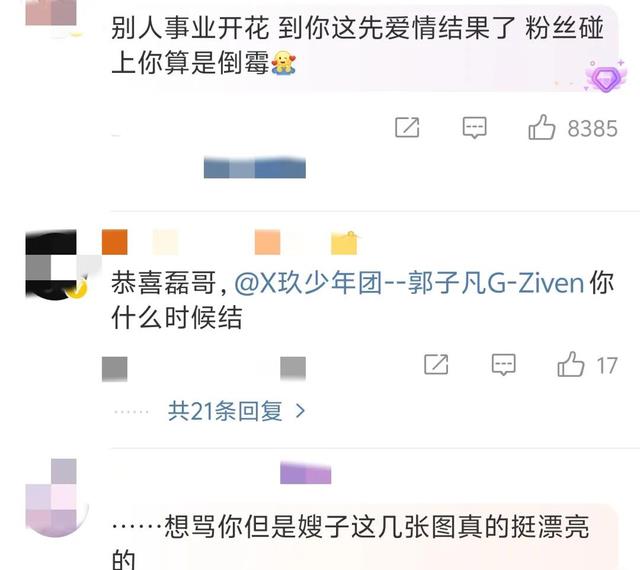Tap the chevron next to 共21条回复
The image size is (640, 570).
(x=300, y=411)
